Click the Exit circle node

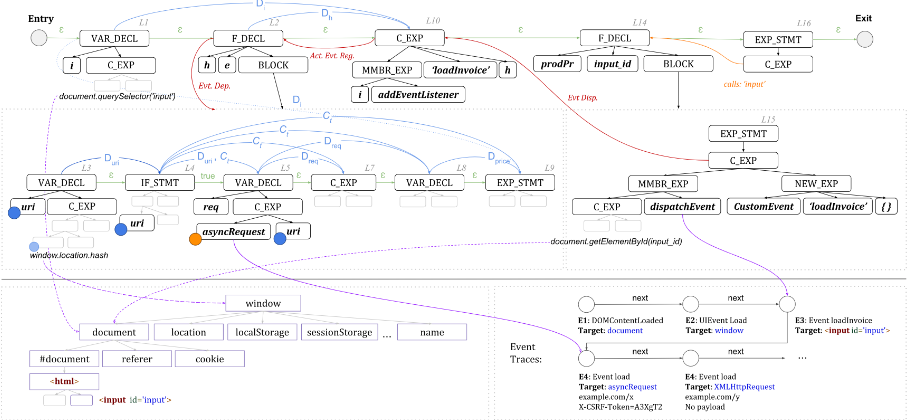click(x=867, y=38)
